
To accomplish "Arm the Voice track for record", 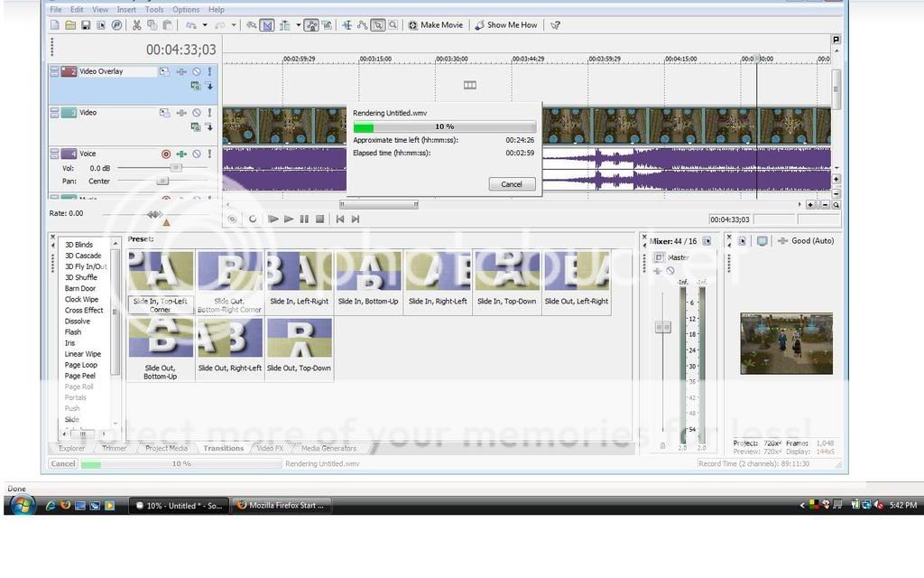I will point(166,154).
